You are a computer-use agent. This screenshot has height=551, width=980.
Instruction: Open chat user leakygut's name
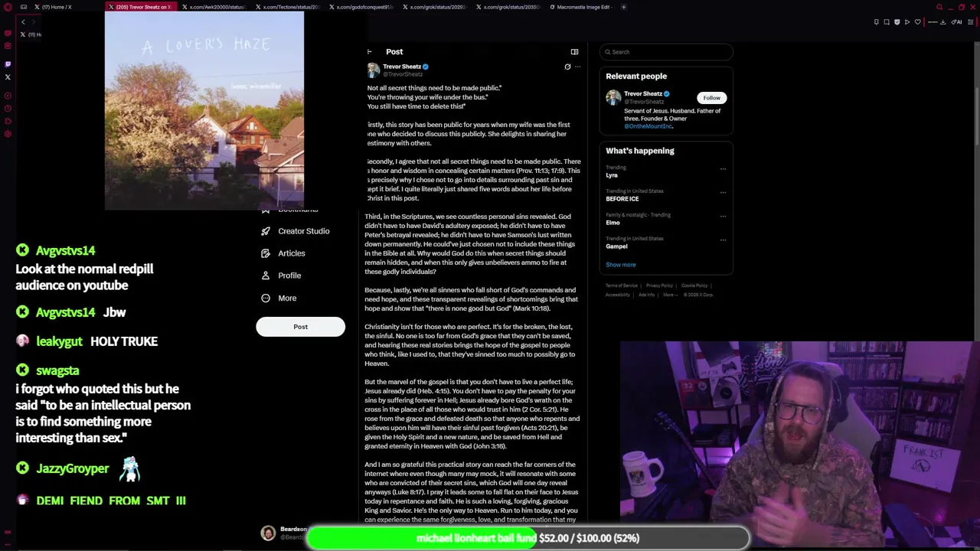tap(59, 341)
